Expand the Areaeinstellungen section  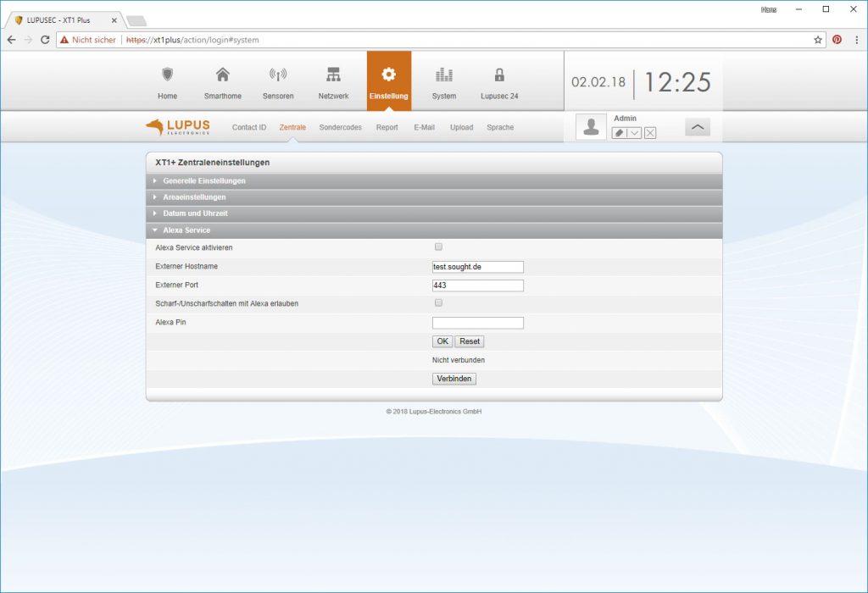coord(194,197)
